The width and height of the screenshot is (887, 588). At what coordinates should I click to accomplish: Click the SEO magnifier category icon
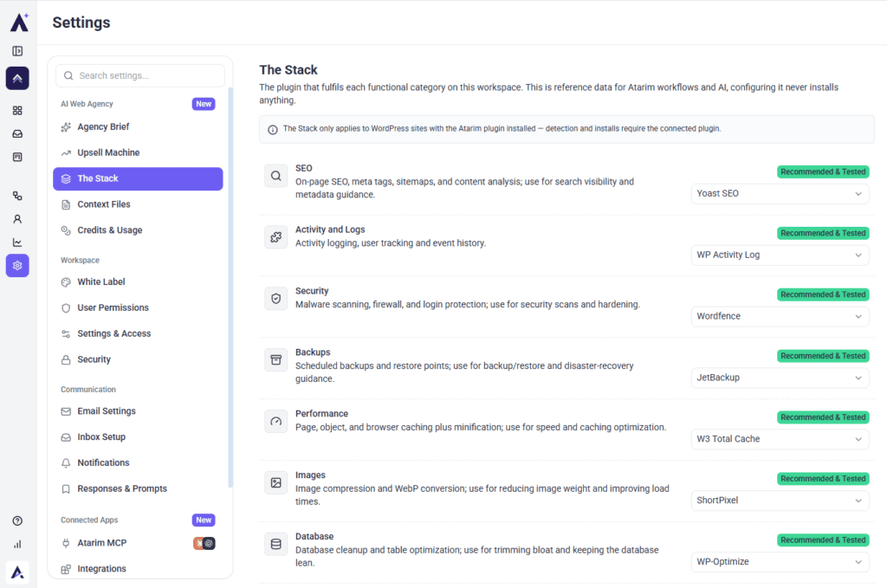(x=276, y=176)
